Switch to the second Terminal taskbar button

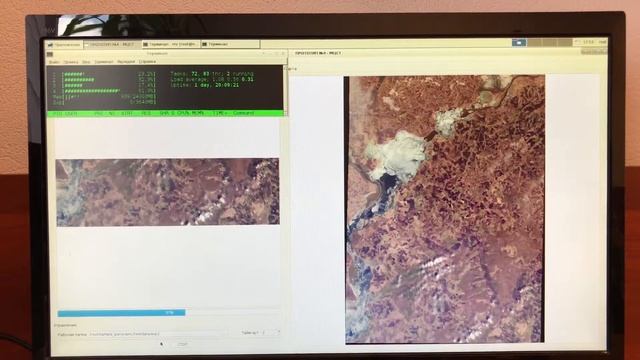[171, 44]
